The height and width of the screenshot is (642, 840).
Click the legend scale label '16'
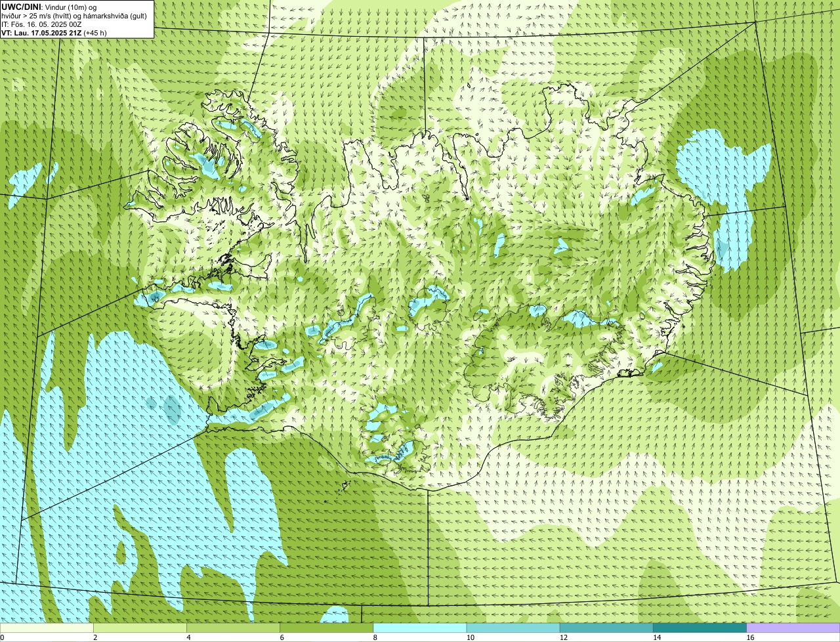tap(750, 637)
